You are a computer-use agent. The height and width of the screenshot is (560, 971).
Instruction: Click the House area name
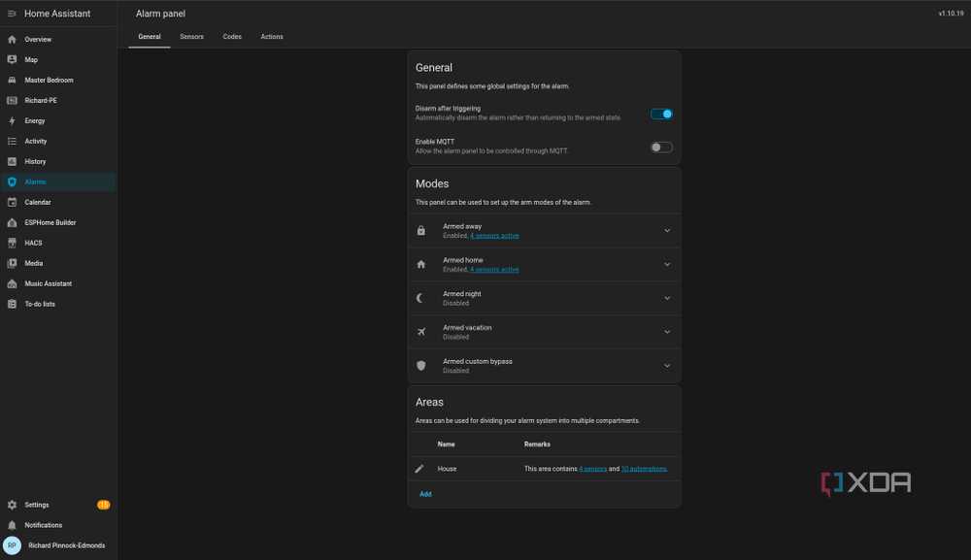coord(447,469)
